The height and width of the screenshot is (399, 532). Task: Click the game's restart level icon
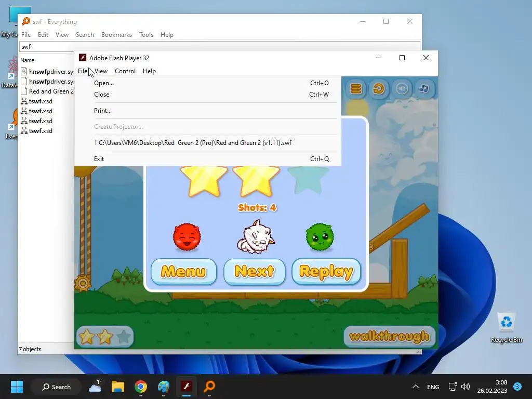[379, 89]
